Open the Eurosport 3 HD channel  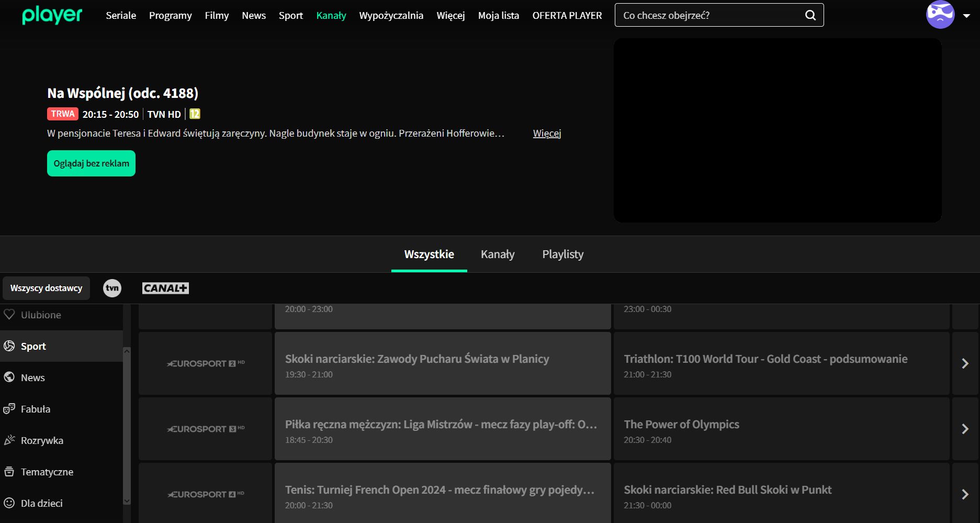click(x=205, y=429)
